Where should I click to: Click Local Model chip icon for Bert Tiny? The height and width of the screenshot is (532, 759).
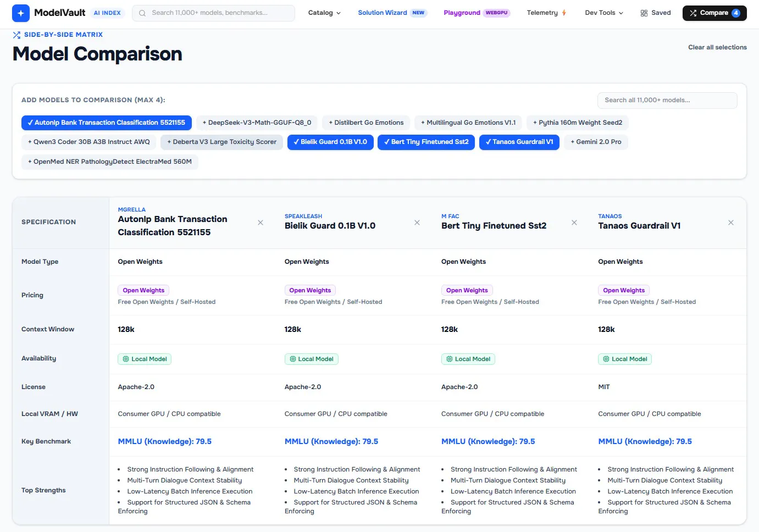point(450,359)
